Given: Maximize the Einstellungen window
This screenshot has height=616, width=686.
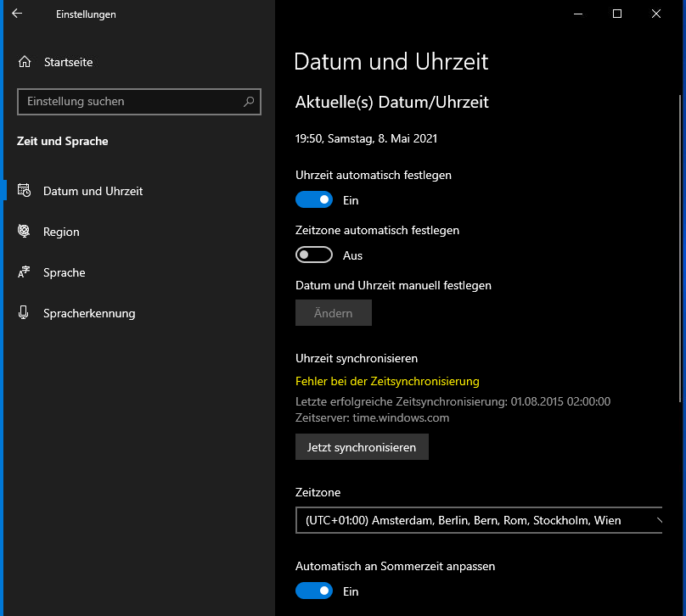Looking at the screenshot, I should point(617,14).
